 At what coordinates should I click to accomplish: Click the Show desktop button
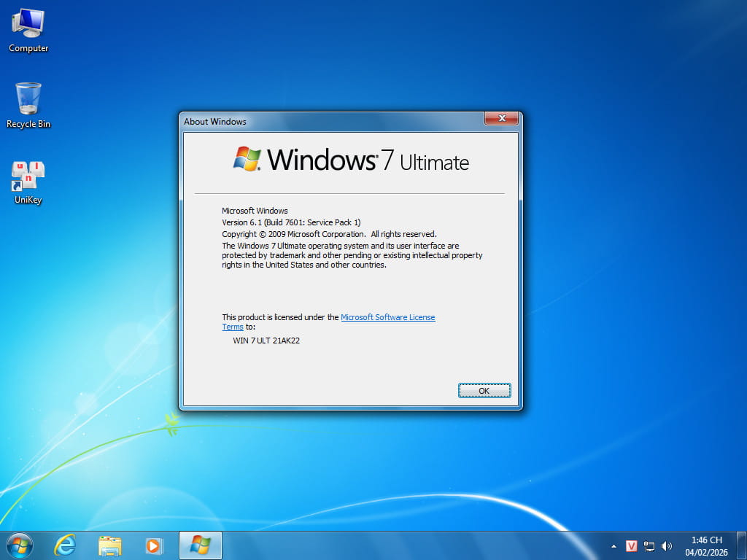[x=742, y=545]
